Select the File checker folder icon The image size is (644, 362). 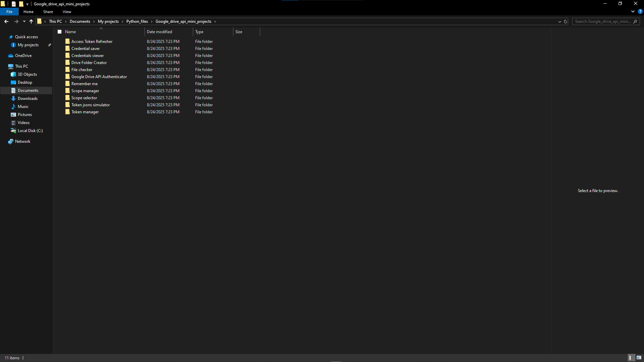67,70
